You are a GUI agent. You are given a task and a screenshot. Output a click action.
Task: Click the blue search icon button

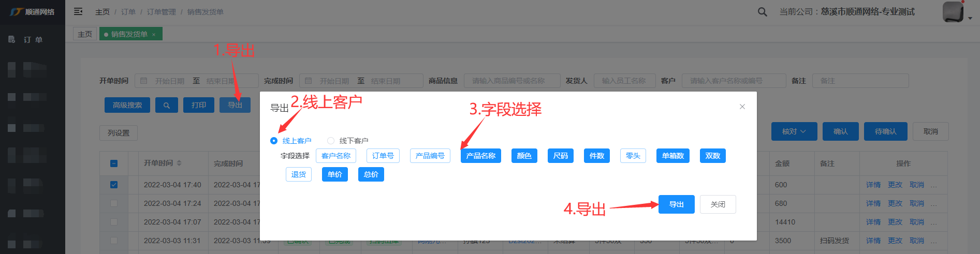pos(166,105)
